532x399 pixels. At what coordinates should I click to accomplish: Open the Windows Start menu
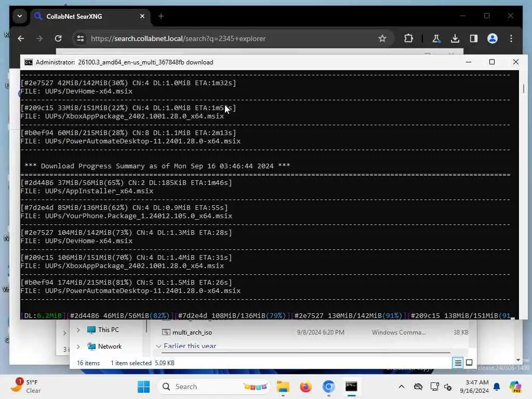[143, 387]
